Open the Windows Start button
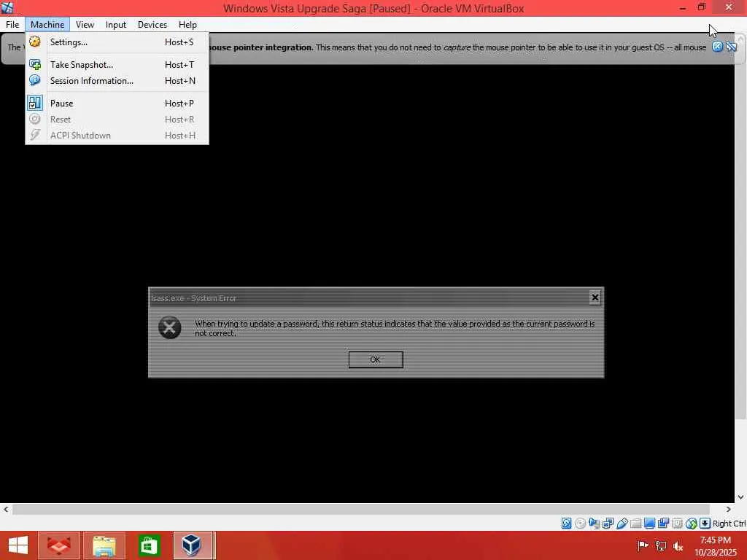 tap(18, 545)
